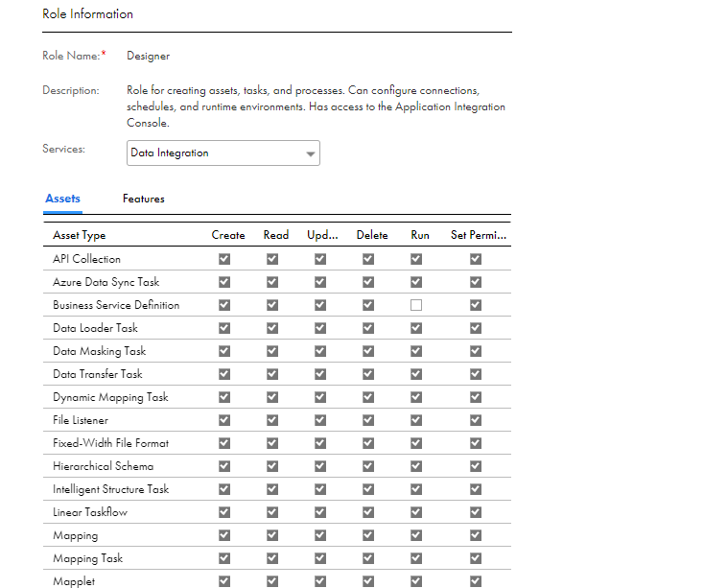
Task: Click the truncated Upd... column header
Action: [x=322, y=235]
